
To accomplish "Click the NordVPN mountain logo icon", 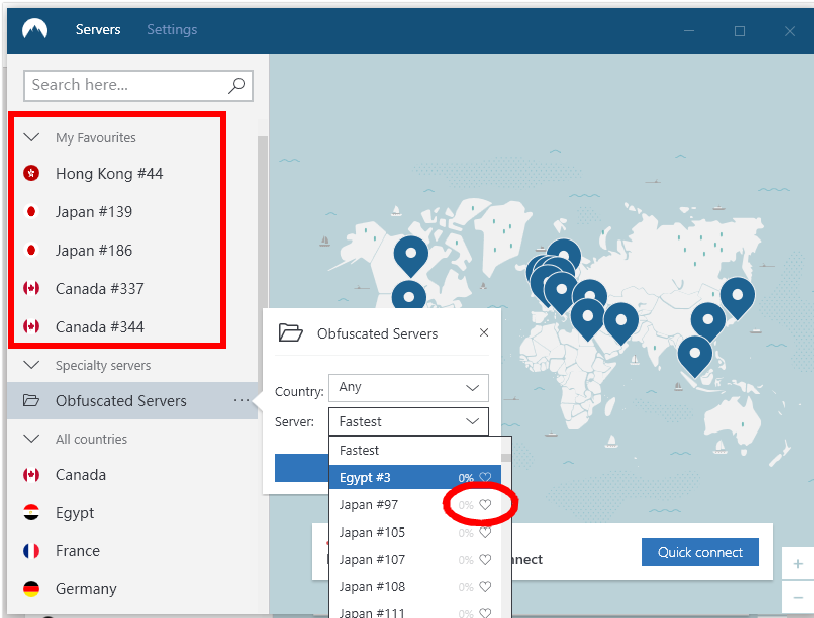I will [35, 30].
